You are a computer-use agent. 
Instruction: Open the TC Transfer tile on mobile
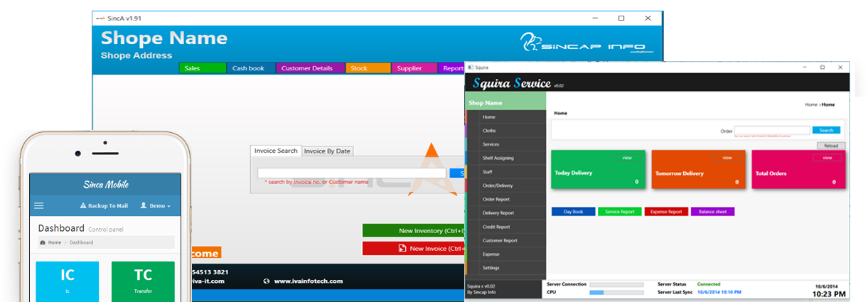click(143, 281)
